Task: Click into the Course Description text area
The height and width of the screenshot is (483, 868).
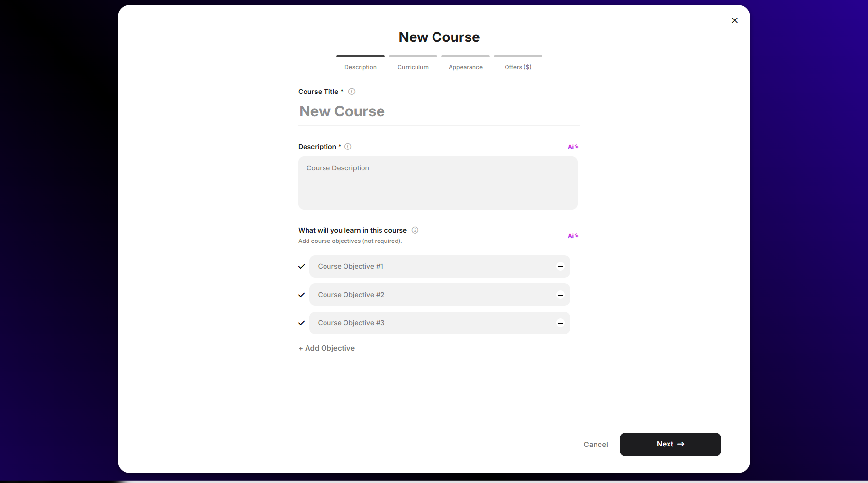Action: (438, 183)
